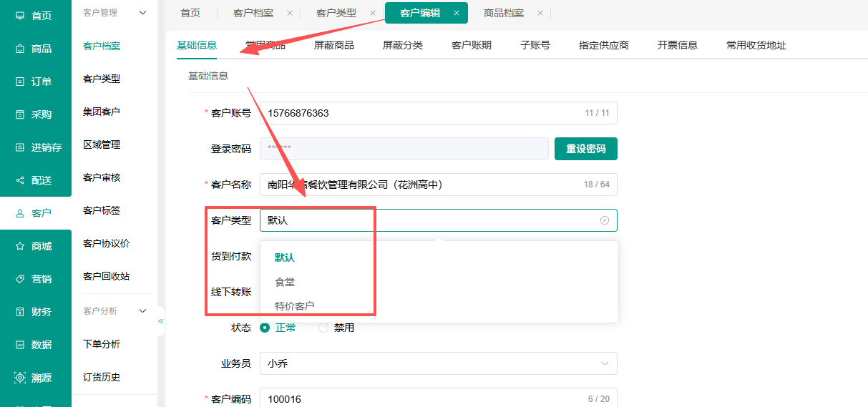Image resolution: width=868 pixels, height=407 pixels.
Task: Go to 客户标签 in the submenu
Action: pyautogui.click(x=102, y=210)
